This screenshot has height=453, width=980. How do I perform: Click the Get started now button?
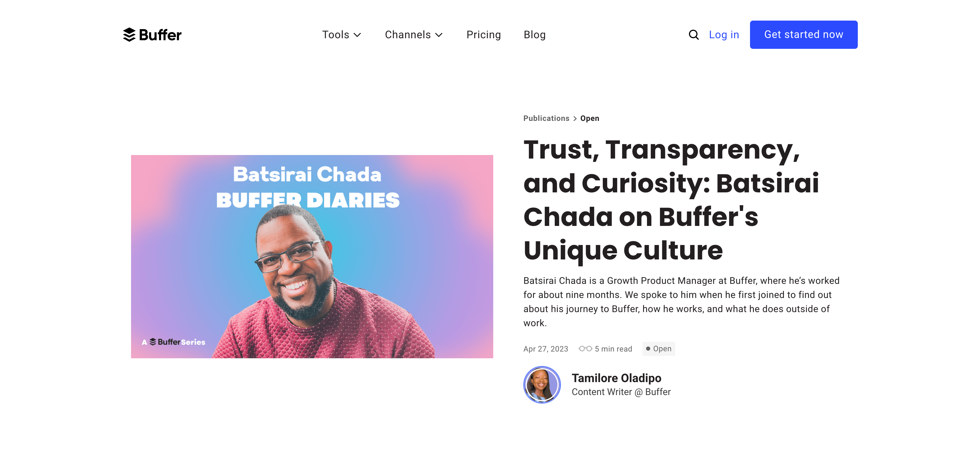[x=803, y=34]
